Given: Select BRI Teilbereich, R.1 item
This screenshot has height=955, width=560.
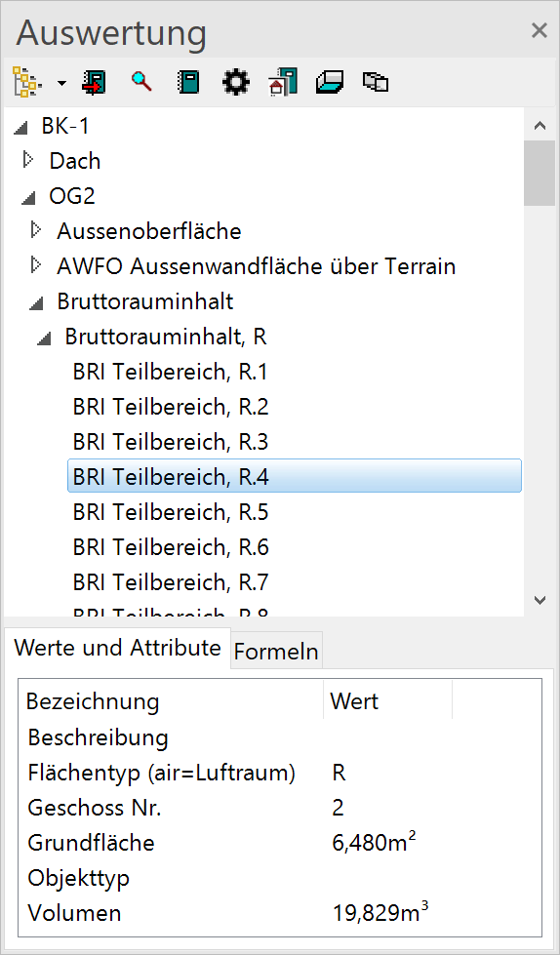Looking at the screenshot, I should [x=170, y=372].
